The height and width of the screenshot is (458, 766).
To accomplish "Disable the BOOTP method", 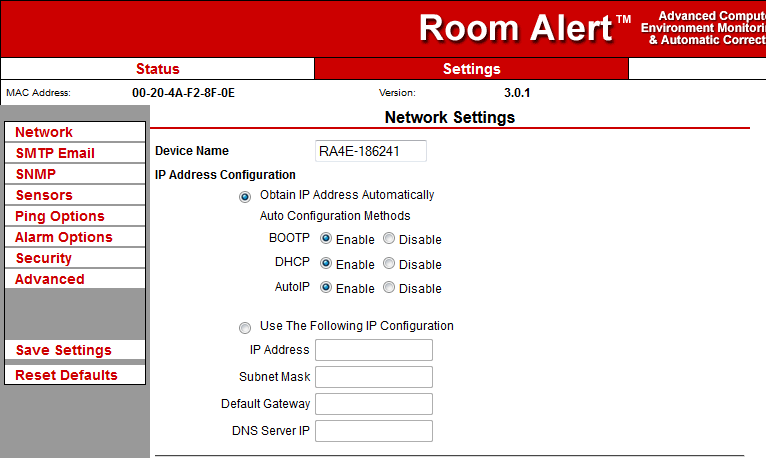I will coord(389,240).
